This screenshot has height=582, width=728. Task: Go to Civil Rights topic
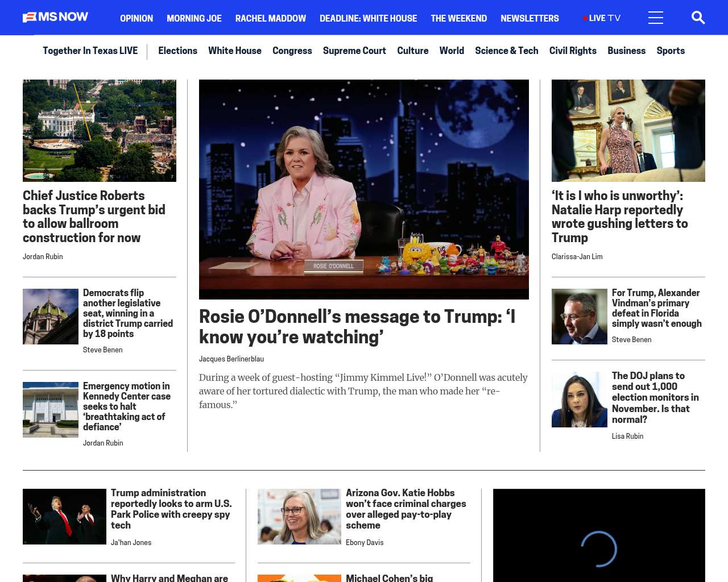click(x=573, y=51)
